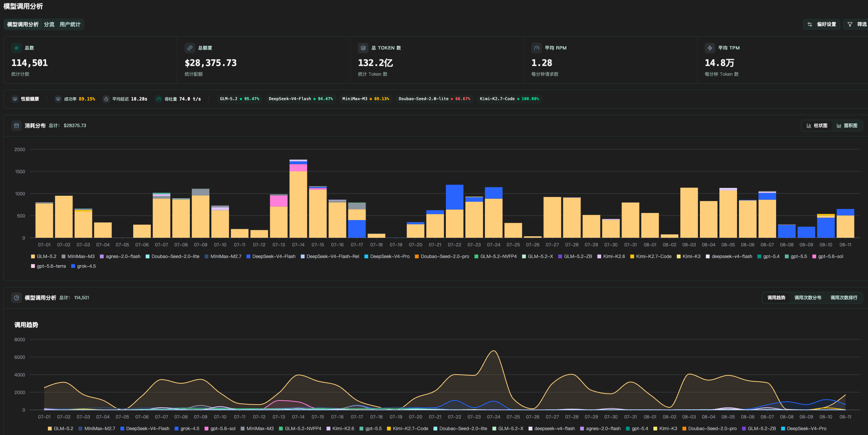Hide agnes-2.0-flash in 消耗分布 legend
The image size is (868, 435).
pyautogui.click(x=120, y=256)
